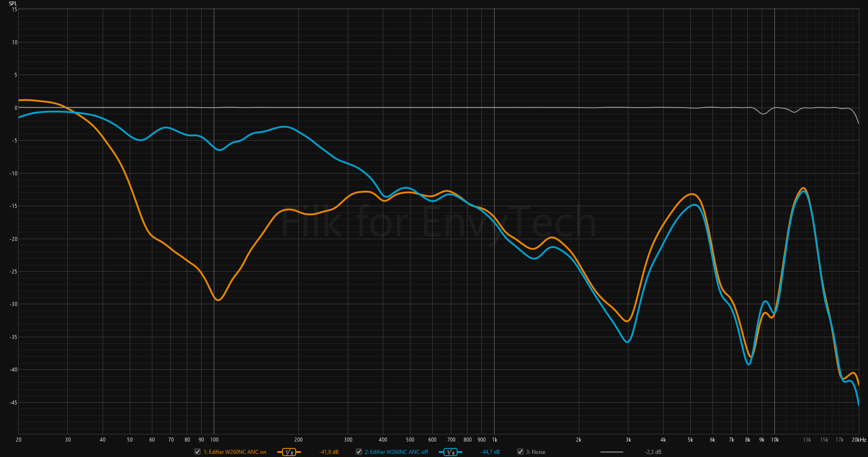Click the 3k frequency axis label
The height and width of the screenshot is (457, 868).
pyautogui.click(x=628, y=440)
